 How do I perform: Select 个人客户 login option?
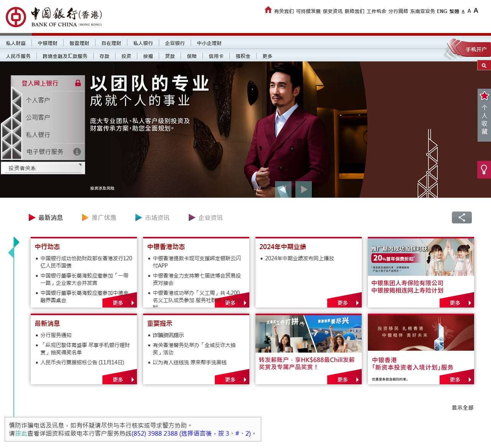pos(38,100)
